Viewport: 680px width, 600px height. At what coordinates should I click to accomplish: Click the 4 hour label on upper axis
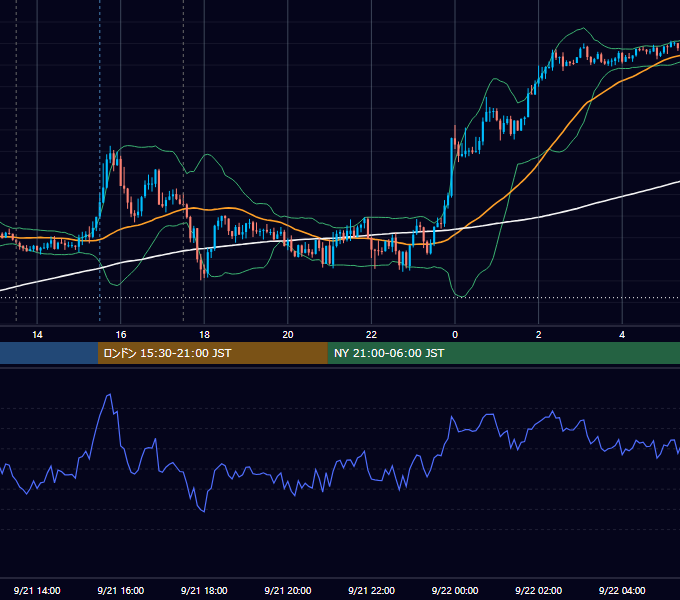622,335
